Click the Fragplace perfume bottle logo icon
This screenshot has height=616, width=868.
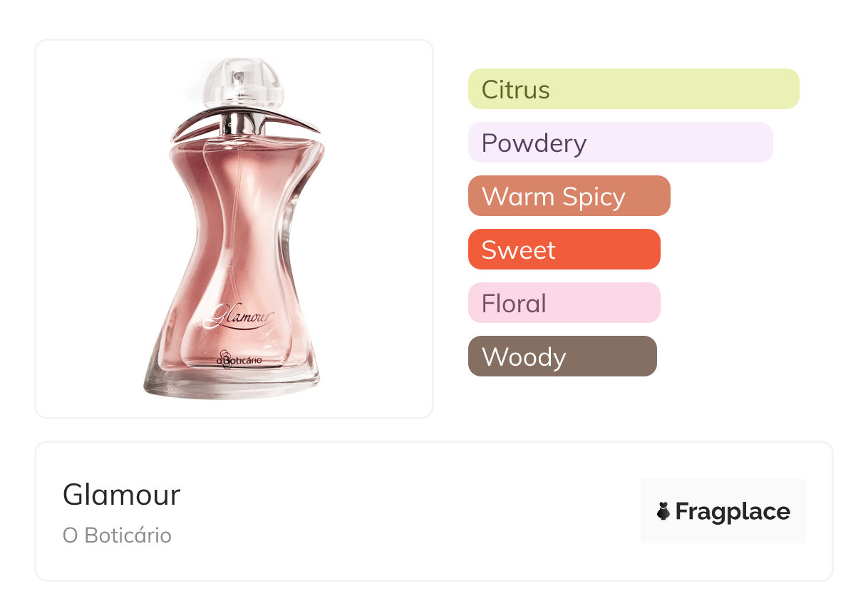click(663, 511)
